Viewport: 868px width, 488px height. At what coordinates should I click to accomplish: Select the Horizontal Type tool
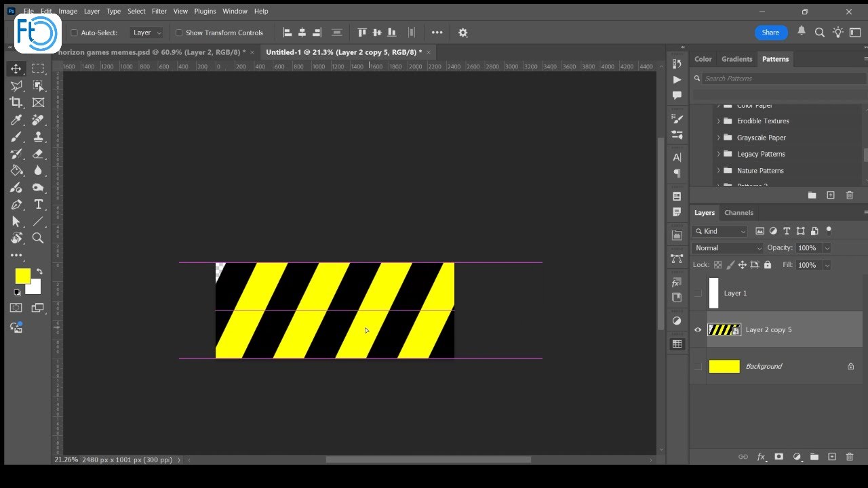pos(38,204)
